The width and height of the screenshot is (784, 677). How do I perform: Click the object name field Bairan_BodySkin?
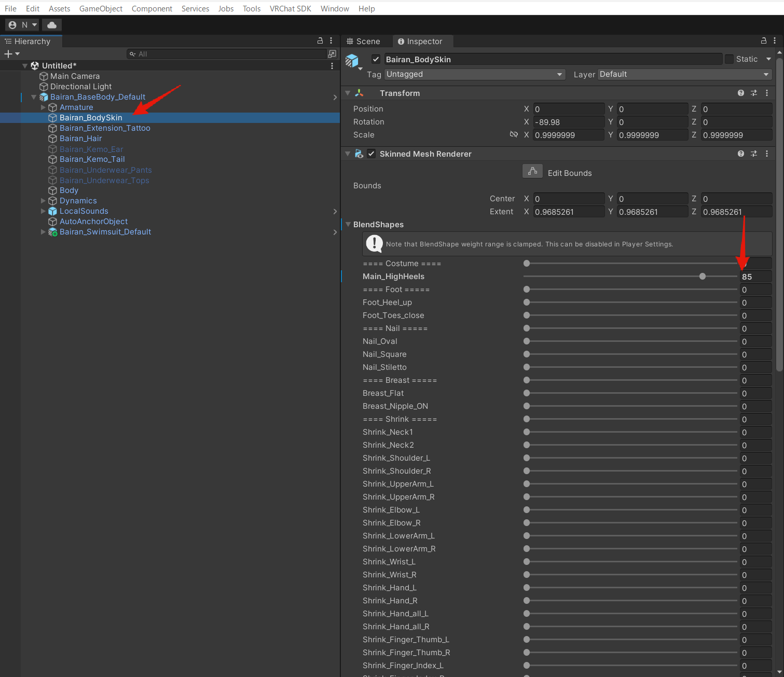coord(553,59)
